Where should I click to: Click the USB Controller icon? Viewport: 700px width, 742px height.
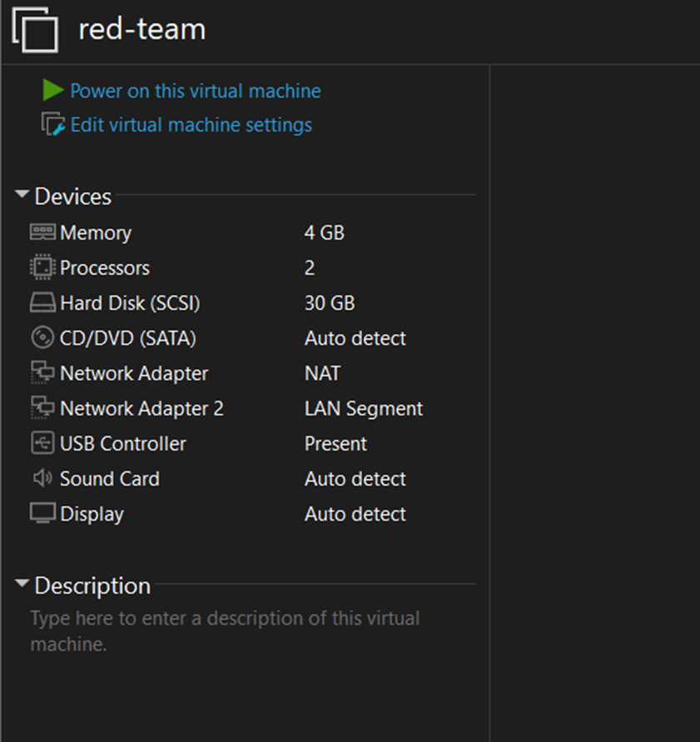pyautogui.click(x=42, y=443)
